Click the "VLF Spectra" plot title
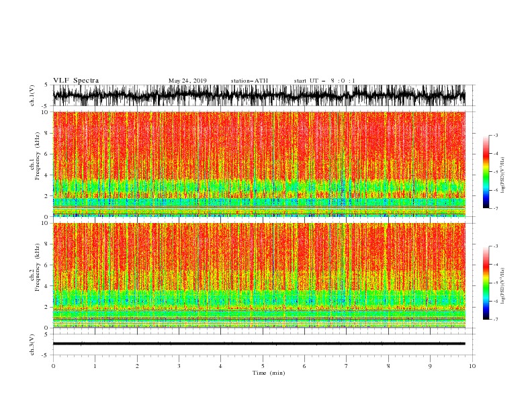This screenshot has width=532, height=411. pos(76,81)
